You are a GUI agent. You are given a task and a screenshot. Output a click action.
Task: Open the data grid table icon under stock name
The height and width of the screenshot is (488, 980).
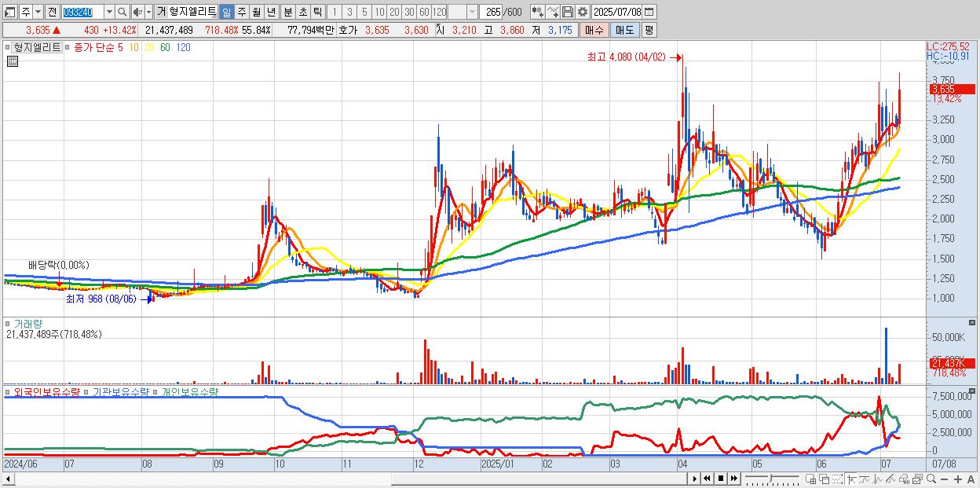coord(13,61)
